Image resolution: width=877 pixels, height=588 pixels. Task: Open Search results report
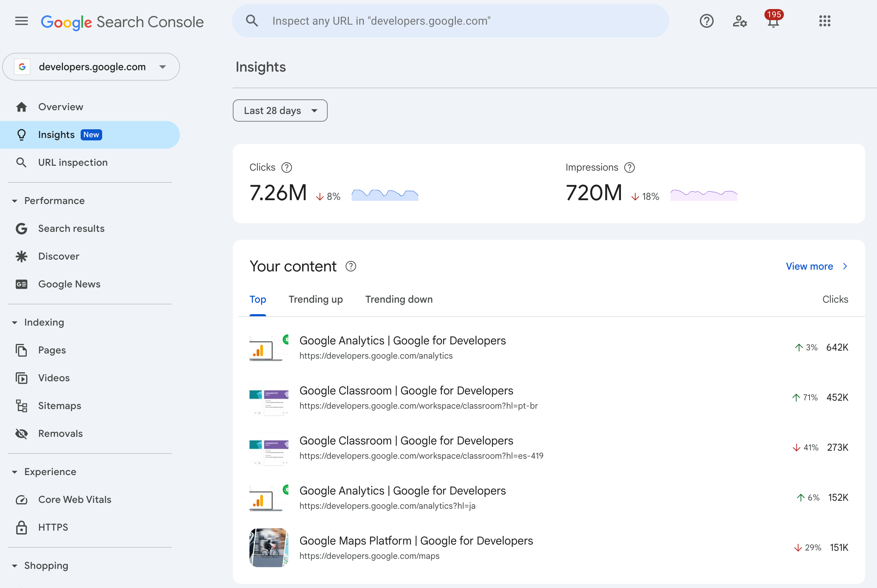(90, 228)
